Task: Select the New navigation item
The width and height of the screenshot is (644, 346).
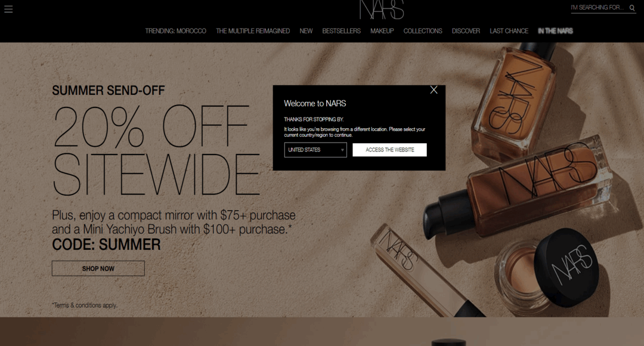Action: tap(306, 31)
